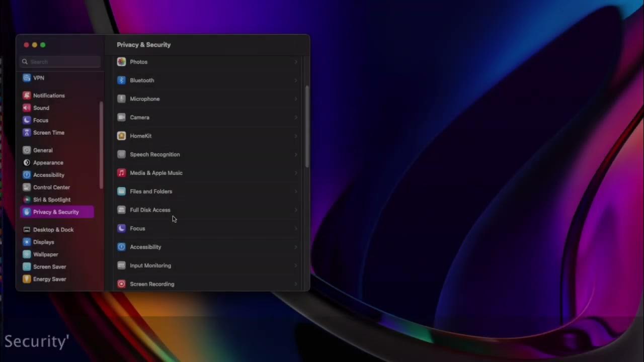
Task: Click the Focus moon icon in privacy list
Action: point(121,228)
